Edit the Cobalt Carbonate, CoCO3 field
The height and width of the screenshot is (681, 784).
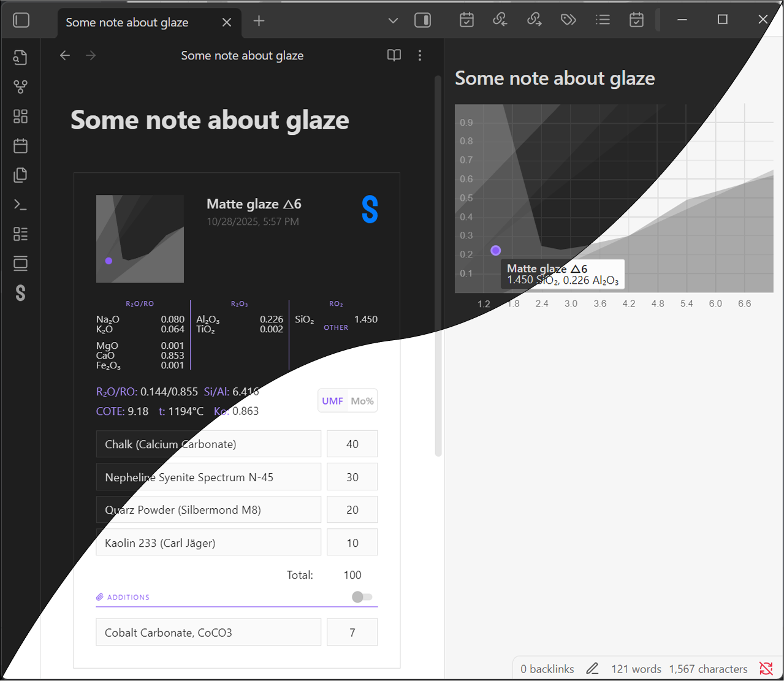(x=208, y=633)
